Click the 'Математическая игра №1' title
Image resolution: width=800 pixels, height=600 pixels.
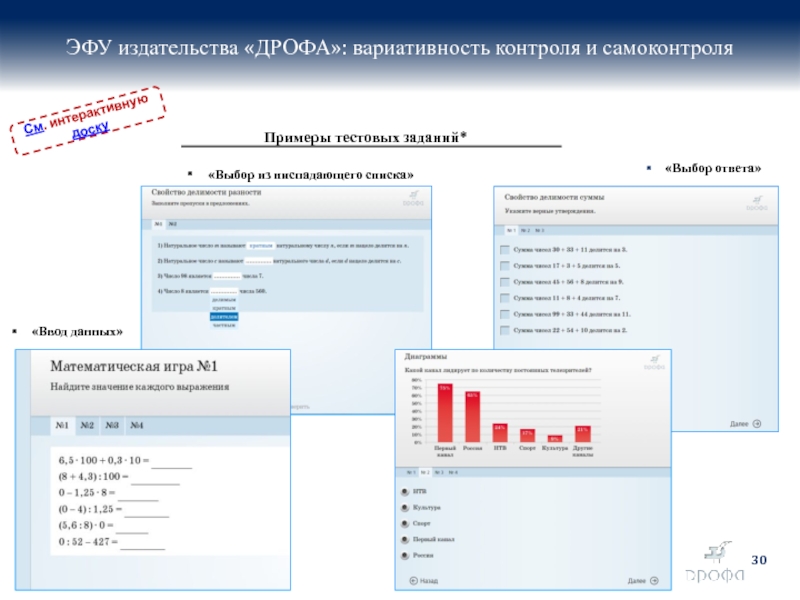click(134, 366)
